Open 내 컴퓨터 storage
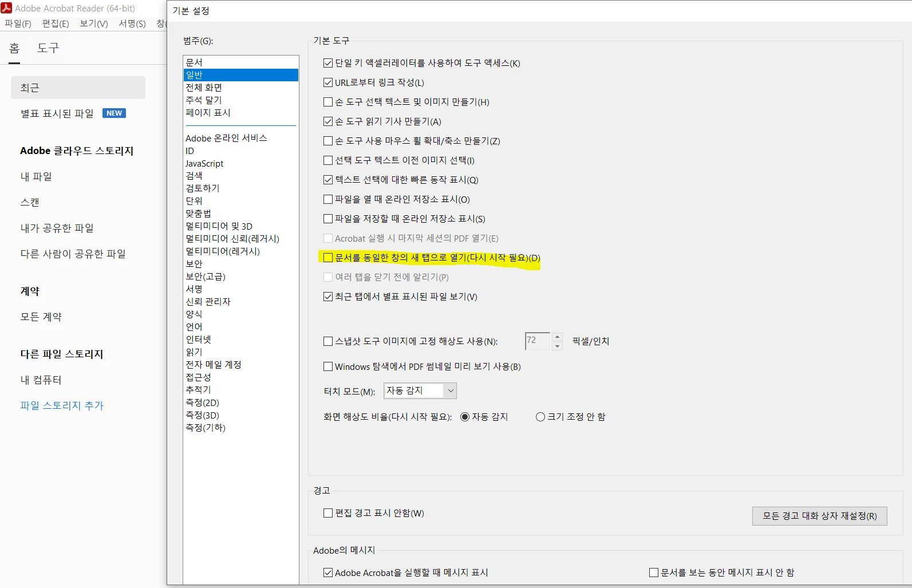Viewport: 912px width, 588px height. click(41, 380)
